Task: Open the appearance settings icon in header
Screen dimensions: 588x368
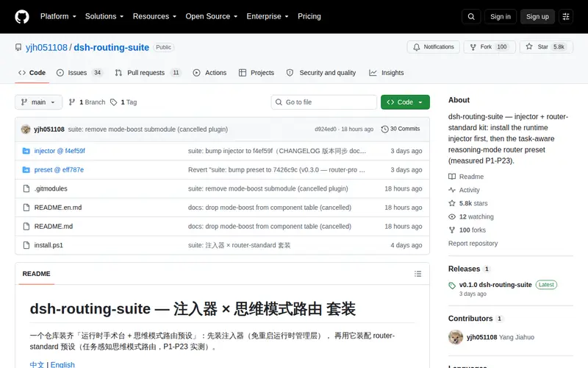Action: [x=566, y=16]
